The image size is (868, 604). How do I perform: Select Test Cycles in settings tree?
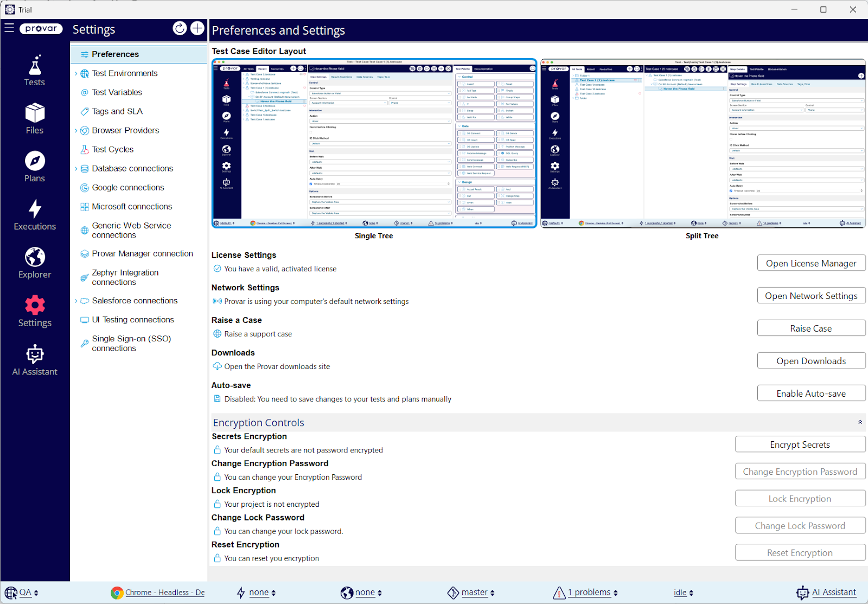click(112, 149)
